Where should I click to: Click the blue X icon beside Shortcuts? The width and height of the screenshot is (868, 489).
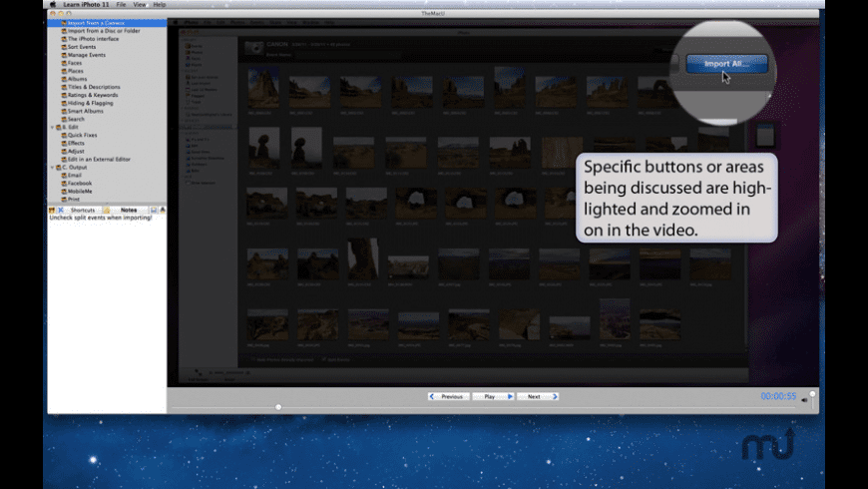click(x=61, y=210)
